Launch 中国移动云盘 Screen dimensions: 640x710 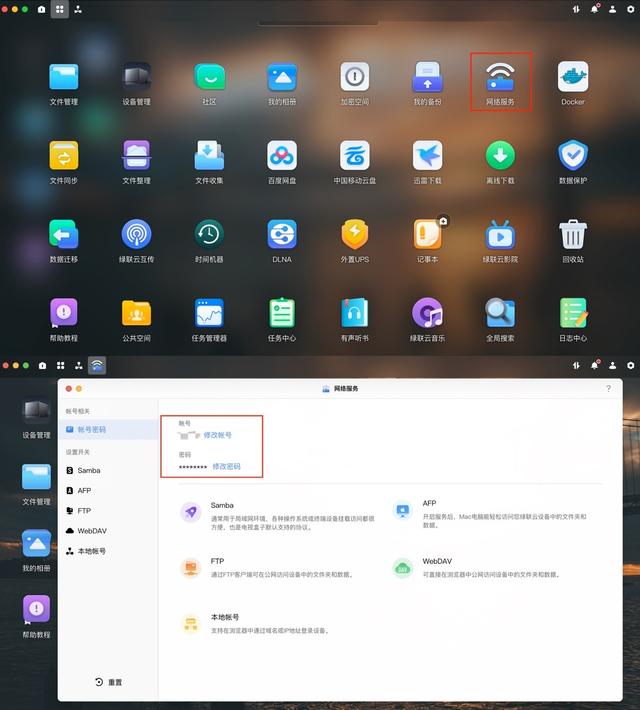355,161
